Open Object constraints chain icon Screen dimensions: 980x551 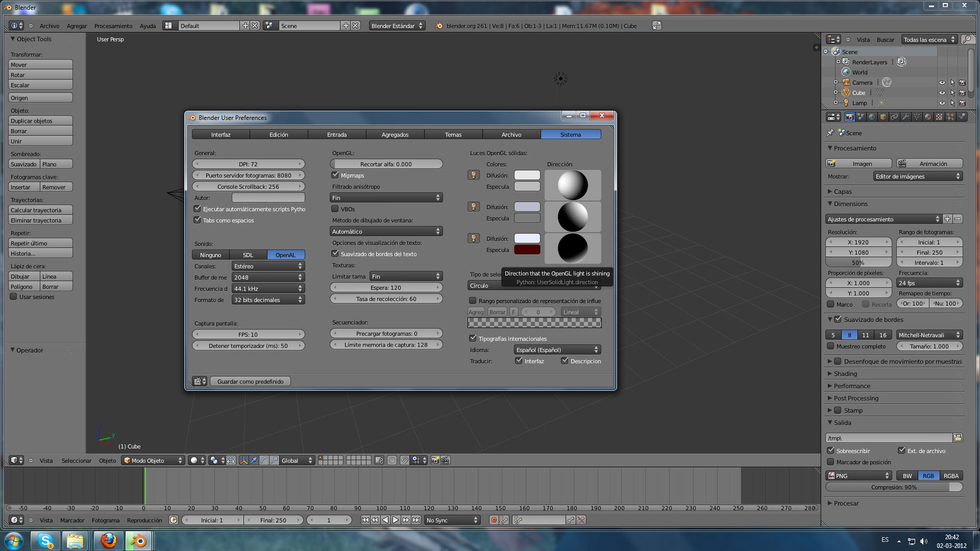coord(894,117)
